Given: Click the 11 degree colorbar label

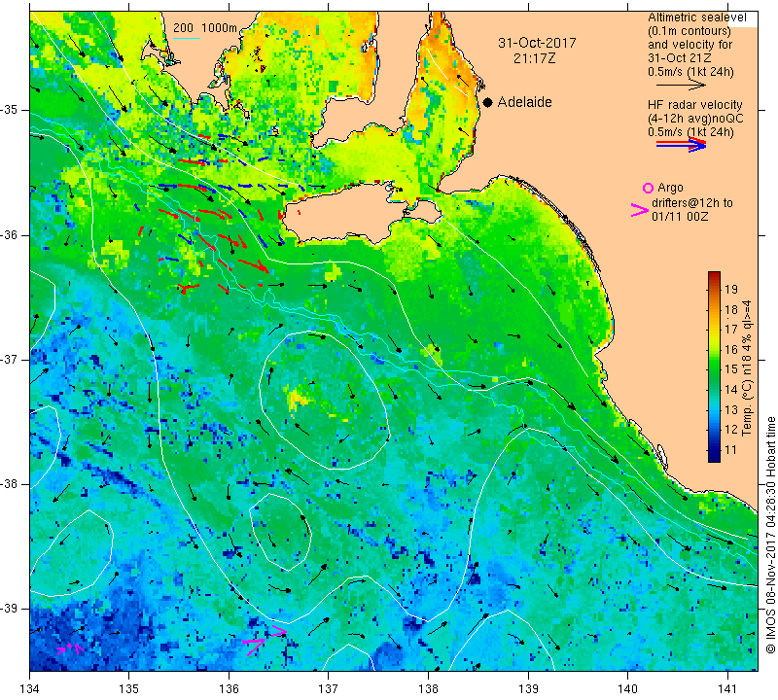Looking at the screenshot, I should (731, 450).
